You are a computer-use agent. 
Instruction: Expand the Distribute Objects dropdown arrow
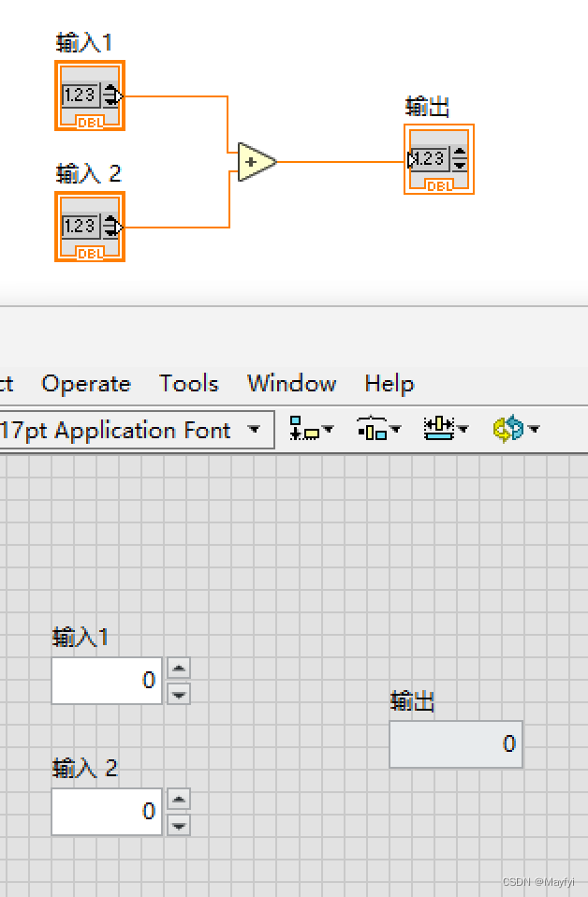click(x=396, y=429)
